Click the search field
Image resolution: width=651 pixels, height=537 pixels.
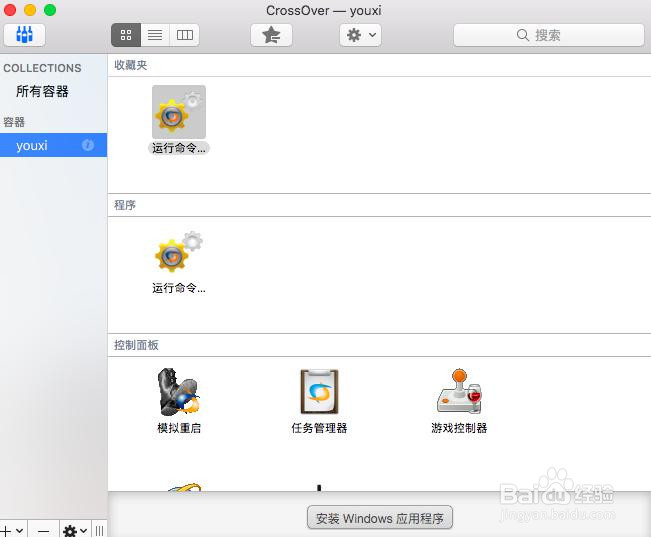click(x=549, y=35)
